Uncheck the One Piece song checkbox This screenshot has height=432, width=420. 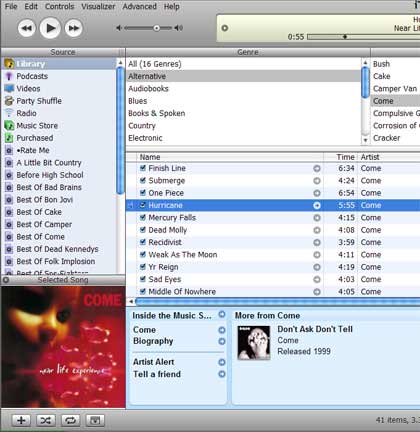(143, 193)
